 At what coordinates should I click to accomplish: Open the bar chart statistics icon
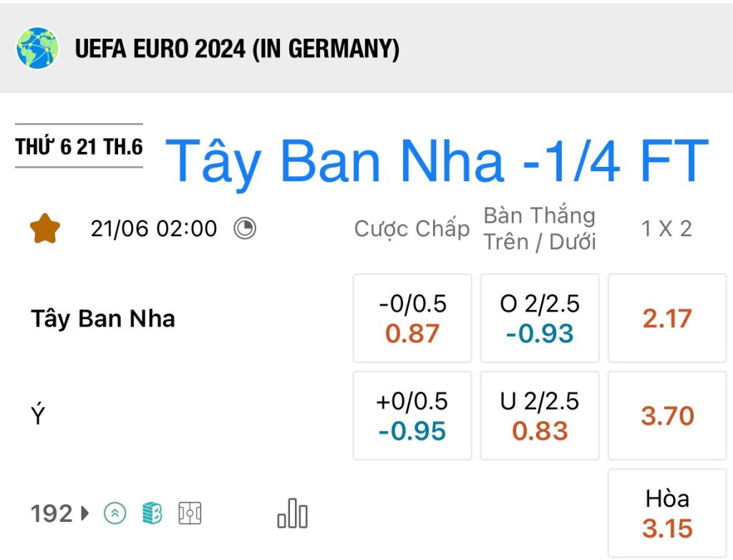coord(293,513)
